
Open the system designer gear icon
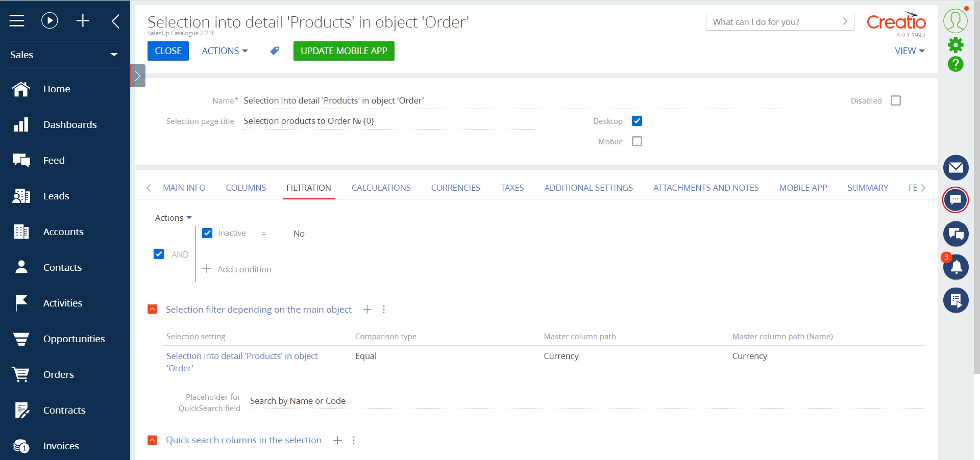pos(956,45)
